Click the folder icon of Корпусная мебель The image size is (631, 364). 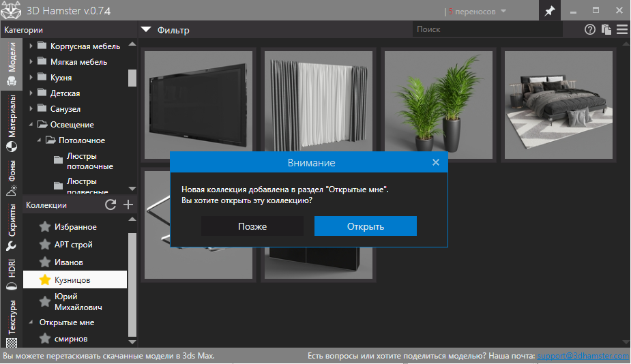coord(42,46)
